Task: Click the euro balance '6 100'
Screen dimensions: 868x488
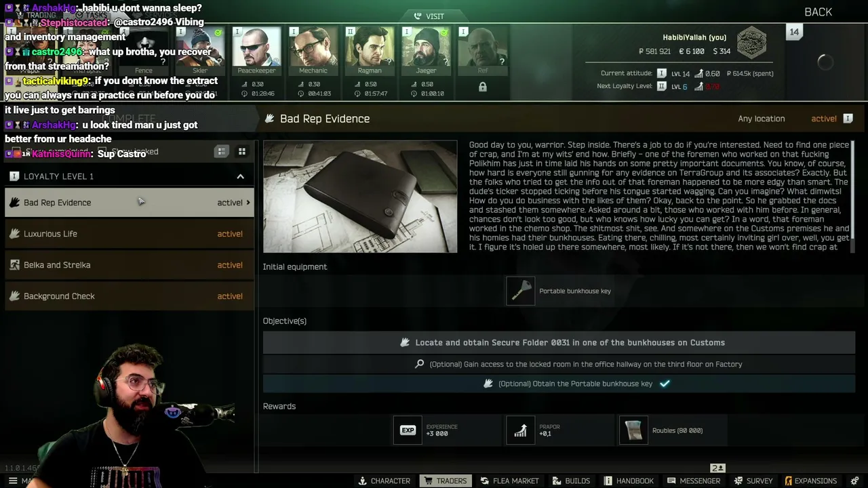Action: 691,52
